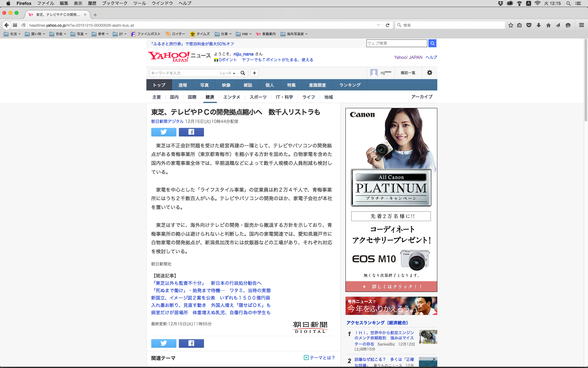Click the blue web search magnifier button
Viewport: 588px width, 368px height.
point(432,44)
